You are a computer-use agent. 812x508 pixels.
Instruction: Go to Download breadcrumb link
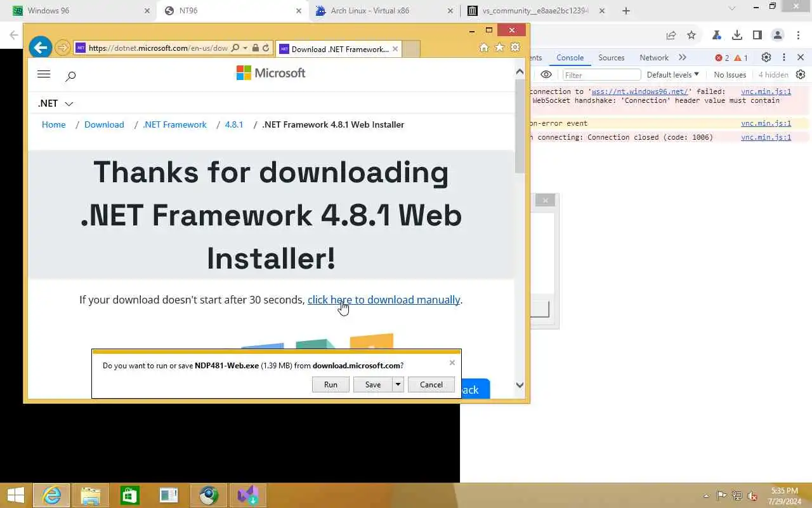pyautogui.click(x=104, y=124)
